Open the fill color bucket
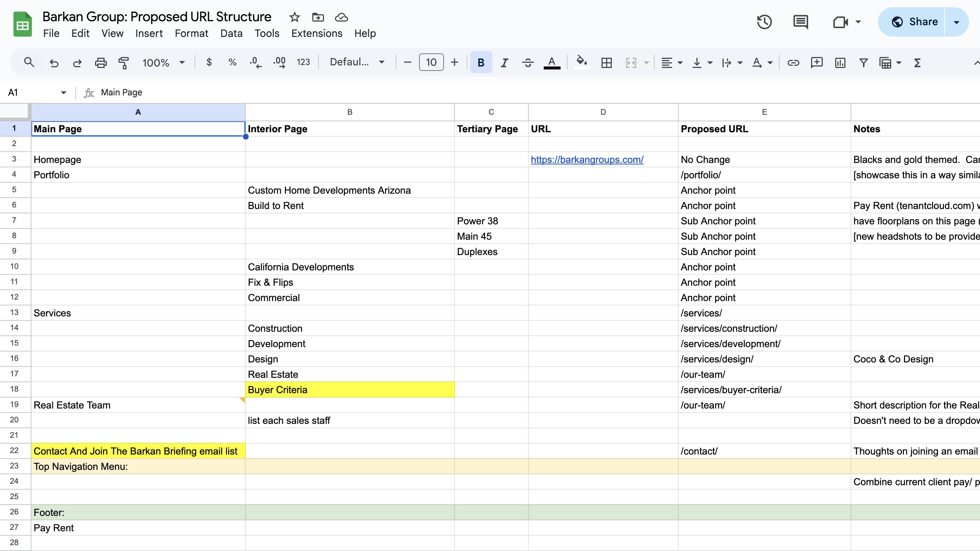The width and height of the screenshot is (980, 551). 581,62
